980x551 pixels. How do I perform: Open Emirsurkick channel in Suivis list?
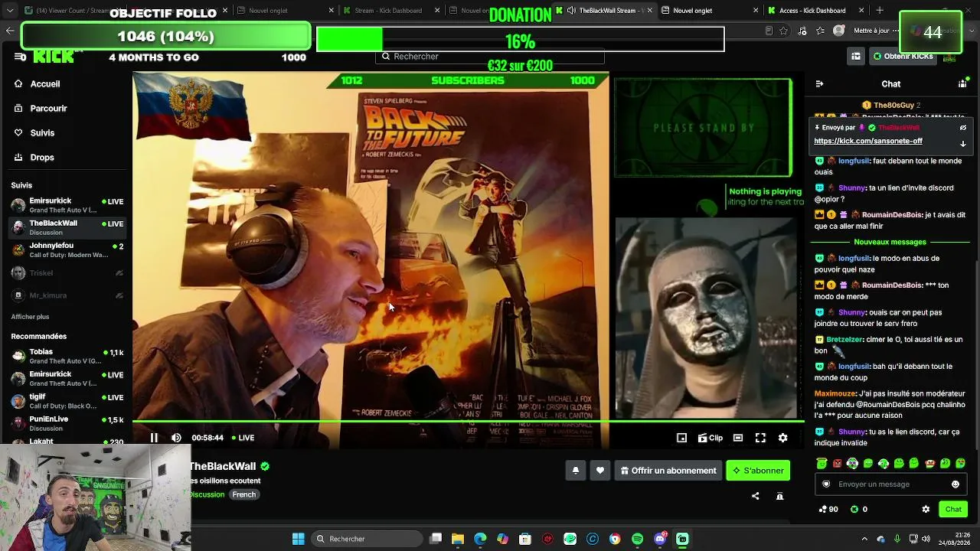(67, 205)
